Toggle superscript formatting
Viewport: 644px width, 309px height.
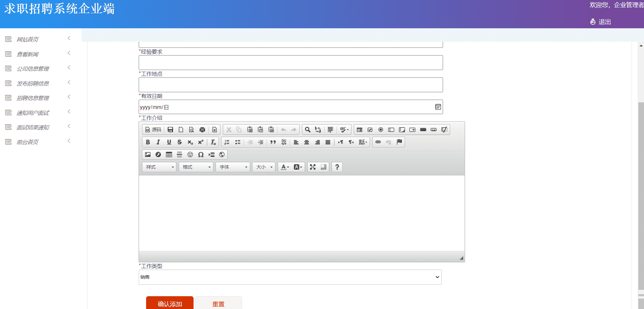[201, 142]
